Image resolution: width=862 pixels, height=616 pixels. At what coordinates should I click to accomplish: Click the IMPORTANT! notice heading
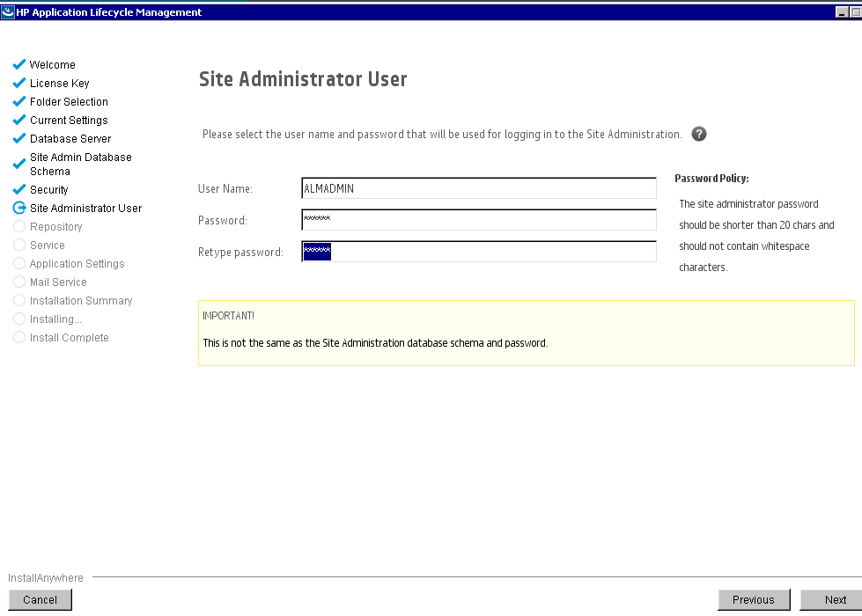228,316
